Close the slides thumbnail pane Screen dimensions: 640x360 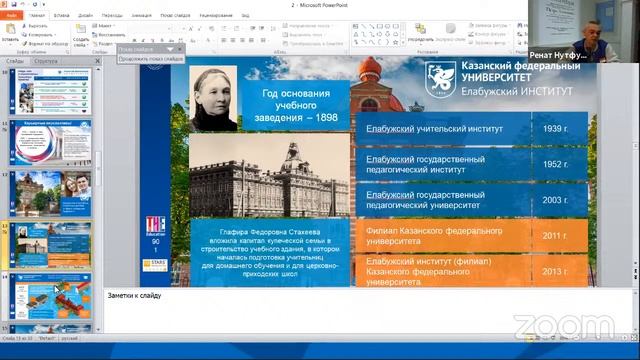tap(97, 61)
